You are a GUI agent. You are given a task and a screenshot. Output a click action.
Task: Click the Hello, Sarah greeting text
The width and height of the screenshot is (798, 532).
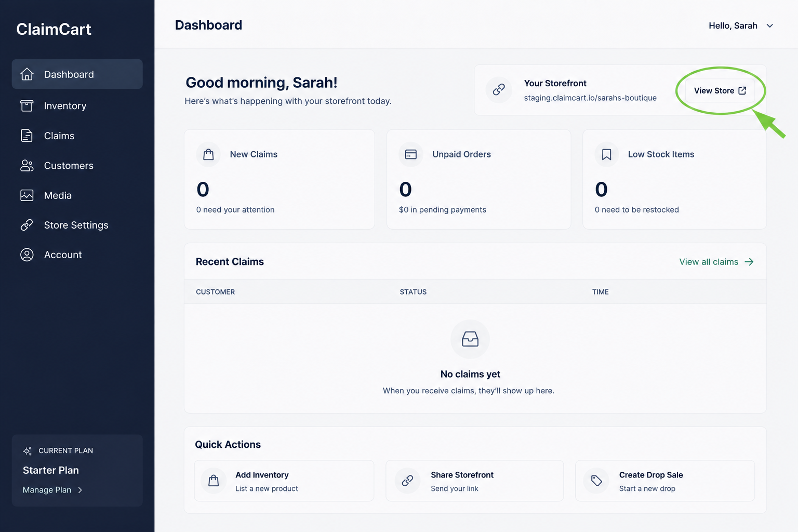[733, 25]
